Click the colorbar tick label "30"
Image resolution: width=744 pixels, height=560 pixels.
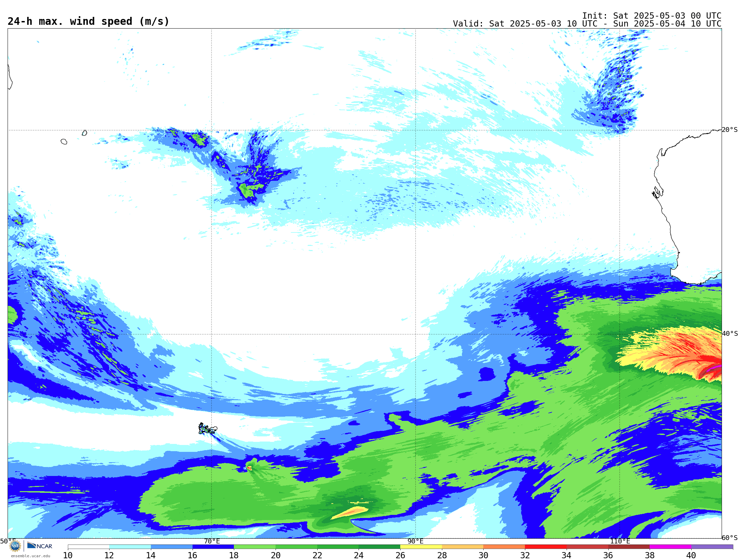click(x=483, y=555)
